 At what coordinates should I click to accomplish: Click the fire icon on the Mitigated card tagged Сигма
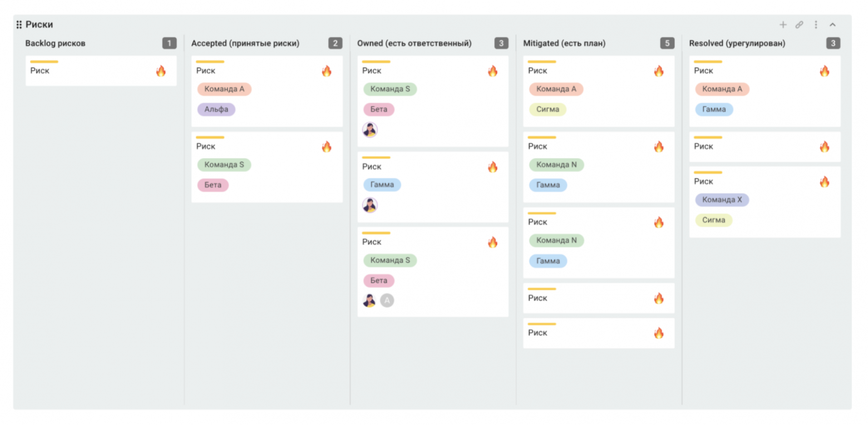(x=659, y=71)
